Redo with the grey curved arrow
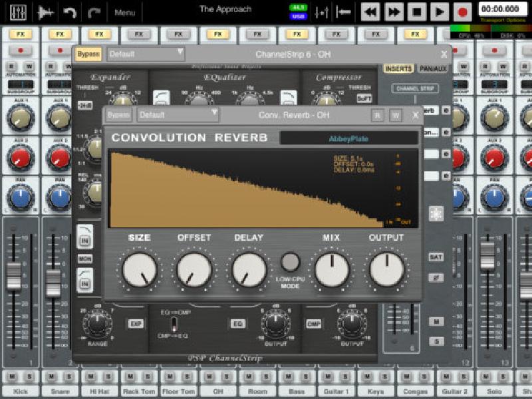 [94, 12]
